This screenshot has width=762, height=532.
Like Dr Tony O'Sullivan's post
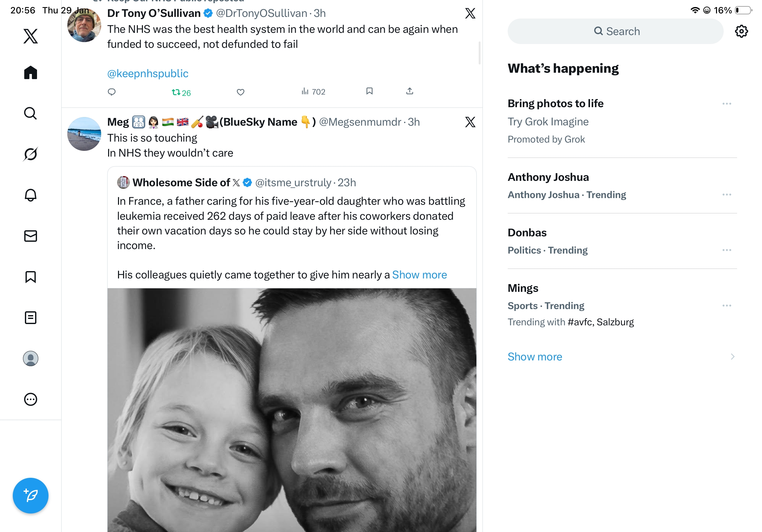(241, 92)
